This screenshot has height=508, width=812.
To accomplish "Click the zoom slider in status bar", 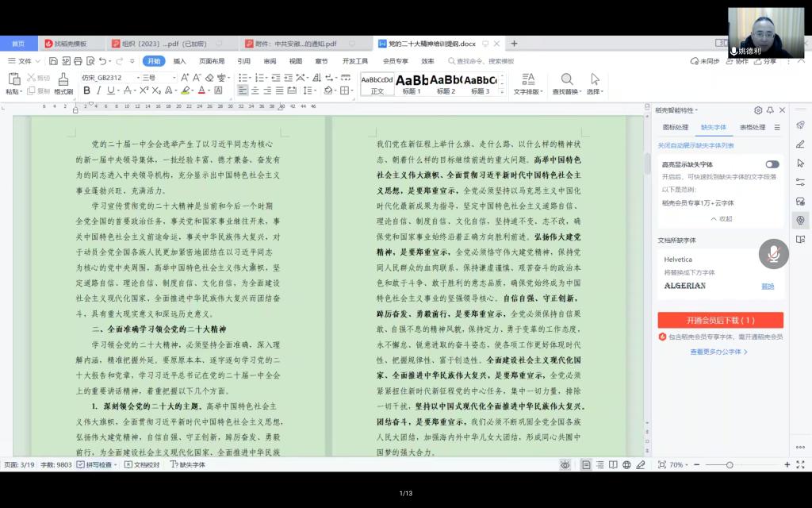I will pos(742,464).
